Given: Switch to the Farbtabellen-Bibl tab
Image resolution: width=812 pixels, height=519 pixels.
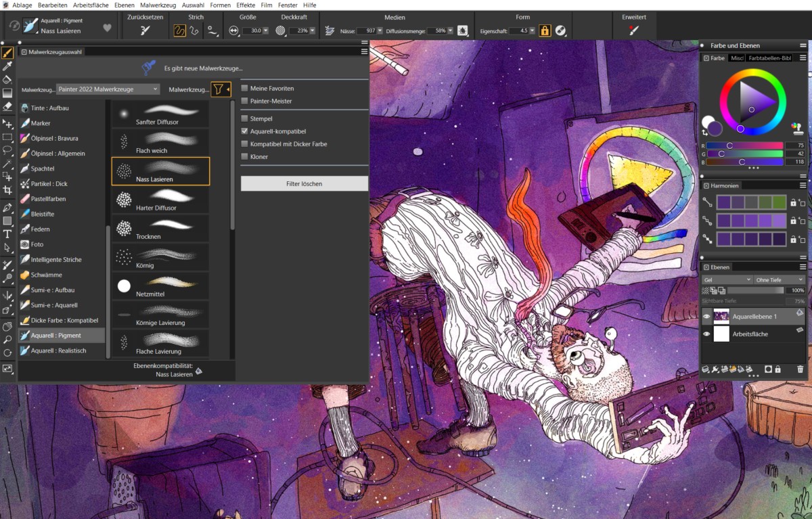Looking at the screenshot, I should (769, 58).
